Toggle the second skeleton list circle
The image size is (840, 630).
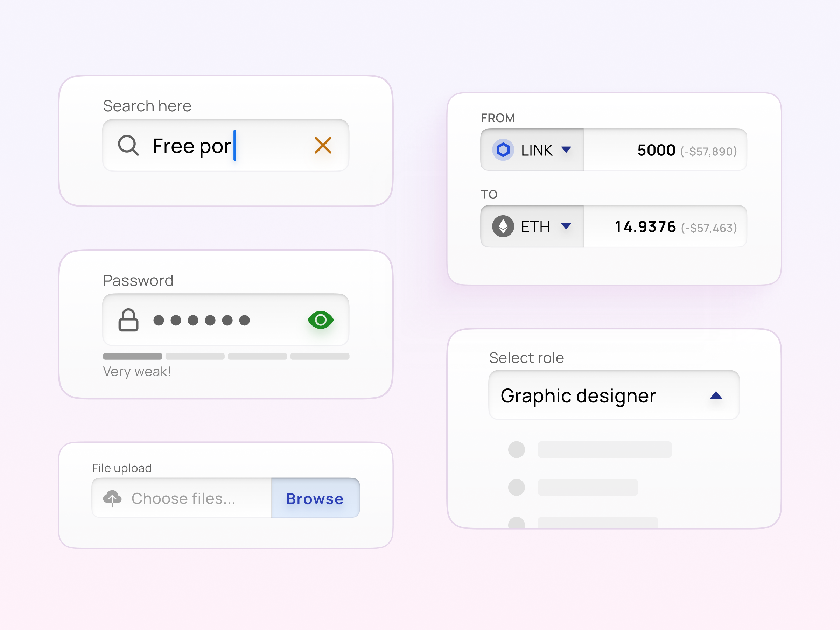coord(517,488)
